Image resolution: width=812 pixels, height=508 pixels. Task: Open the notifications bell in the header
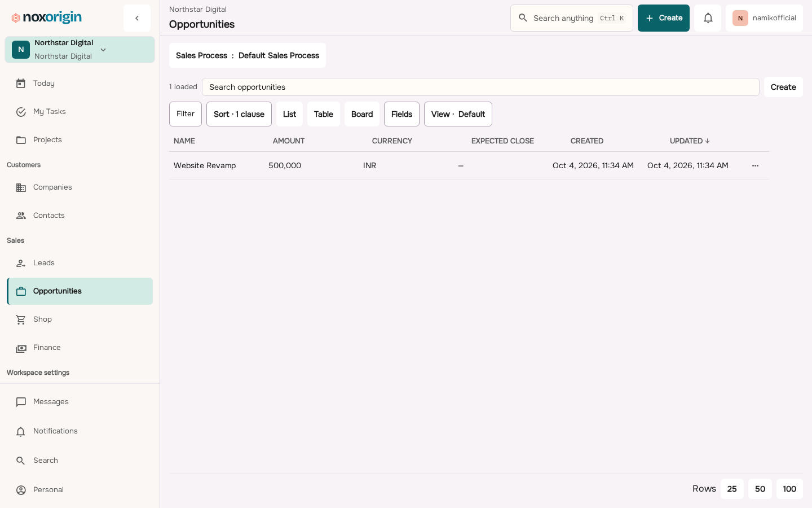pos(708,18)
